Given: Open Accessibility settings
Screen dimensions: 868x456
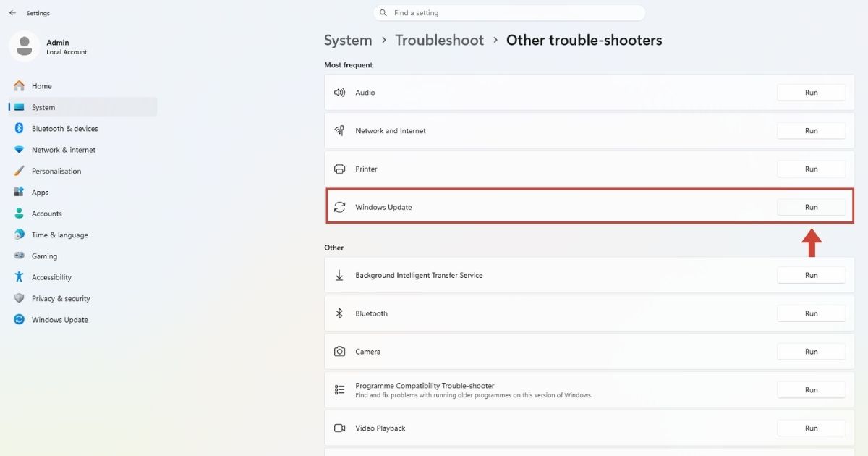Looking at the screenshot, I should pos(82,277).
